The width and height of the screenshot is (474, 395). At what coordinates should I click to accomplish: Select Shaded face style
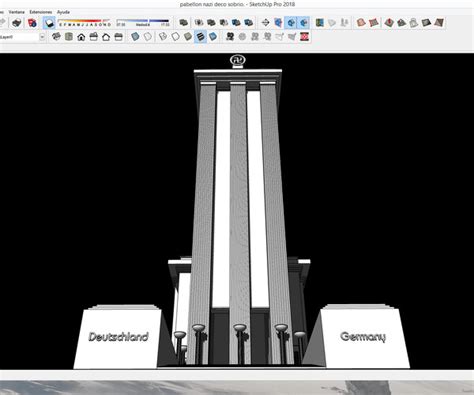point(188,37)
